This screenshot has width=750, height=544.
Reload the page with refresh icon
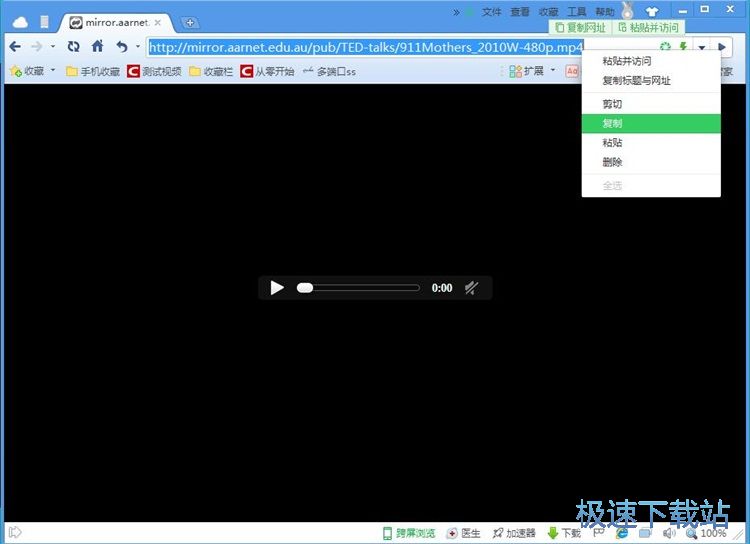(73, 46)
